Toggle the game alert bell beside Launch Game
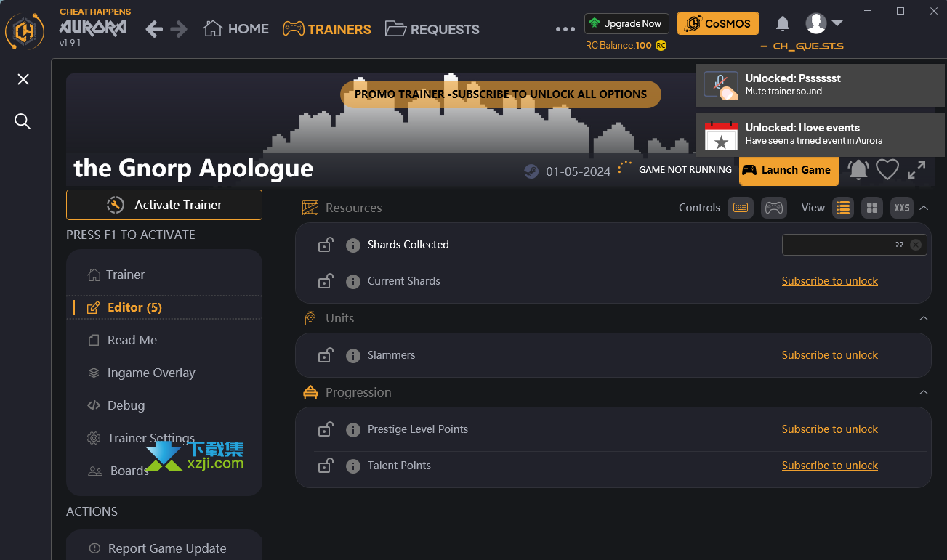The image size is (947, 560). click(x=858, y=170)
